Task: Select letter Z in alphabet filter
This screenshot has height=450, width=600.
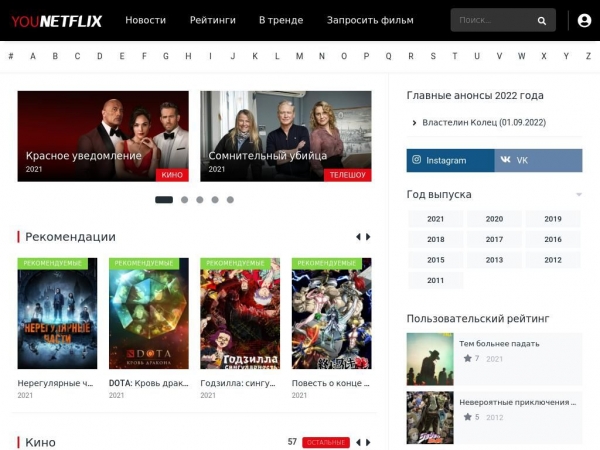Action: click(588, 56)
